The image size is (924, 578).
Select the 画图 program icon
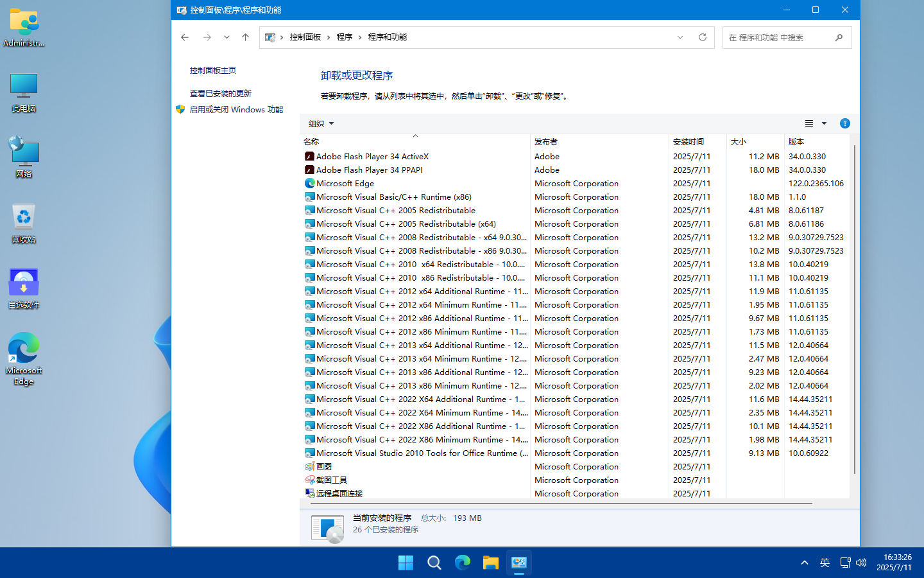point(309,466)
